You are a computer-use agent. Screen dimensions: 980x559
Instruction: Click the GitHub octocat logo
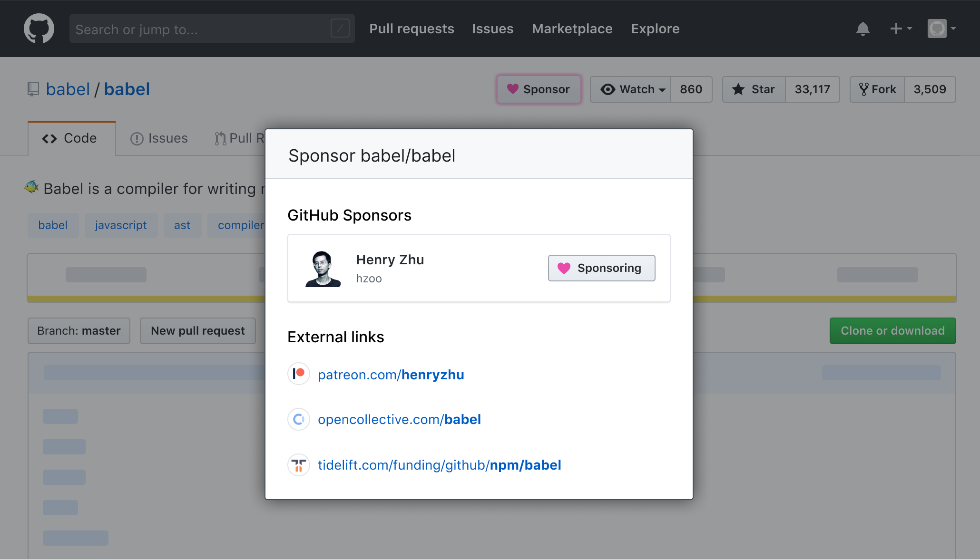(x=39, y=29)
